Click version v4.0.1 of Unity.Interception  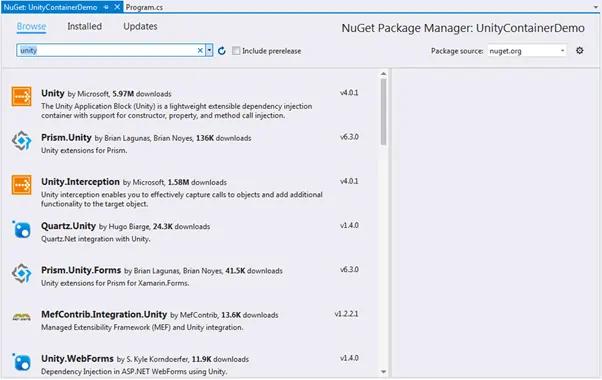point(349,181)
